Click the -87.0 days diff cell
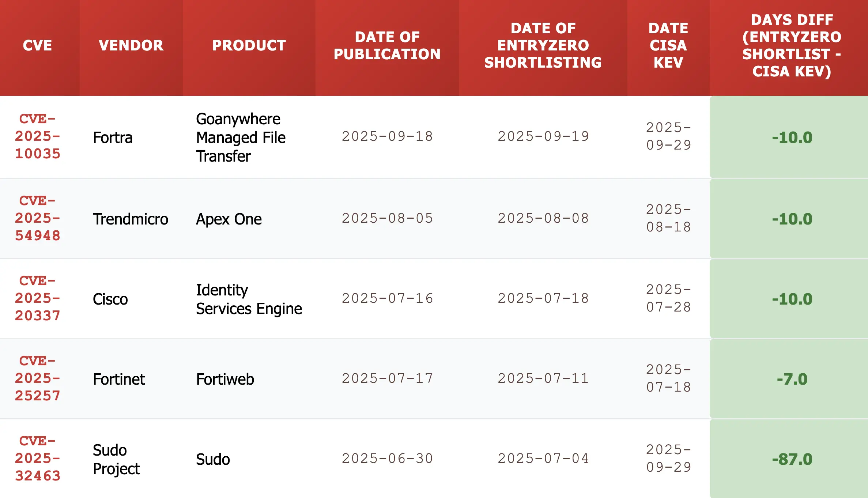Viewport: 868px width, 498px height. pos(792,460)
